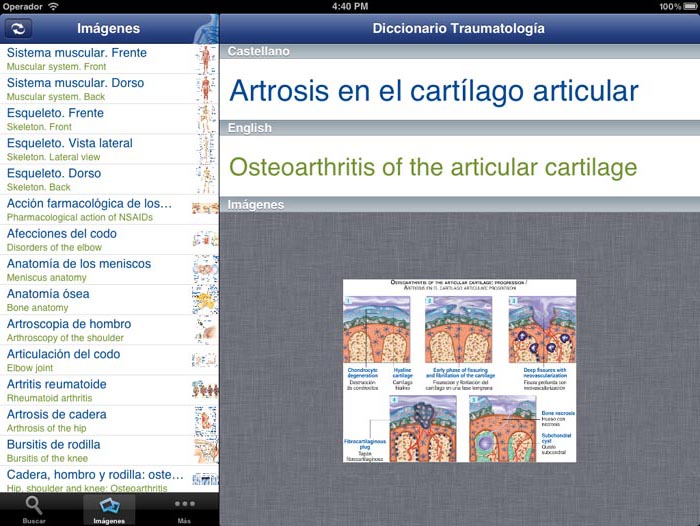Open the Buscar search tab
Image resolution: width=700 pixels, height=526 pixels.
(x=34, y=509)
